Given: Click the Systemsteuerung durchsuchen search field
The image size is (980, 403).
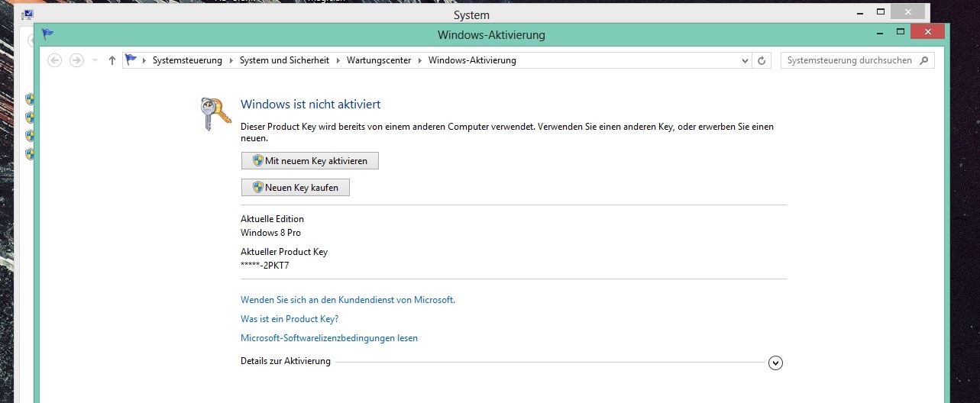Looking at the screenshot, I should [848, 60].
